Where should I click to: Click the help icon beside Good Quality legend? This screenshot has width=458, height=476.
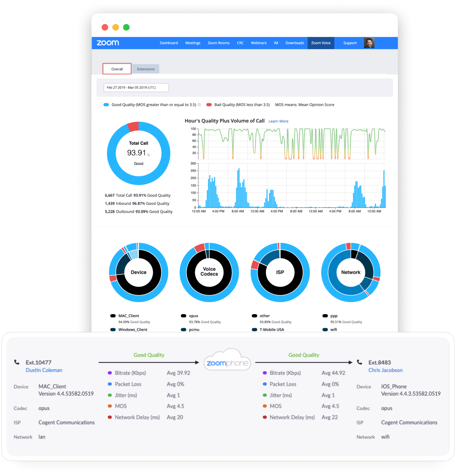199,105
